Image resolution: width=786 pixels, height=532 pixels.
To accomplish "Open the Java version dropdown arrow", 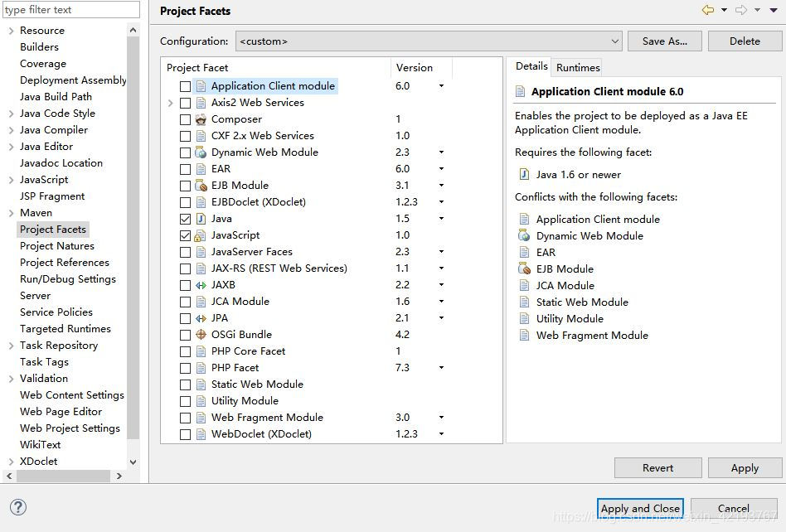I will point(441,219).
